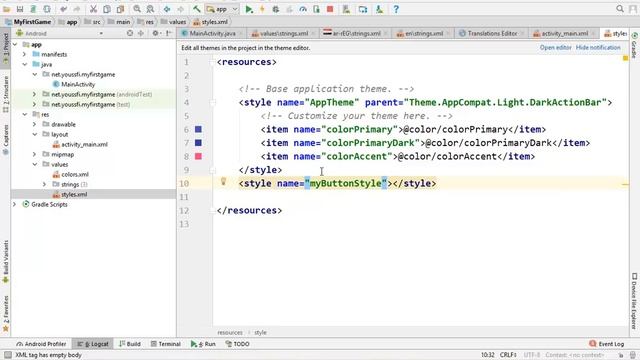Select activity_main.xml in the project tree
The width and height of the screenshot is (640, 360).
[x=84, y=144]
